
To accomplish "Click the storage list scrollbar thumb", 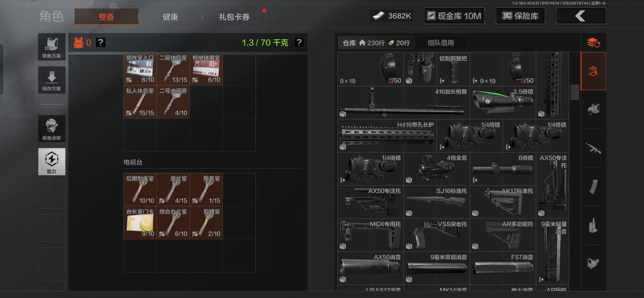I will point(575,92).
